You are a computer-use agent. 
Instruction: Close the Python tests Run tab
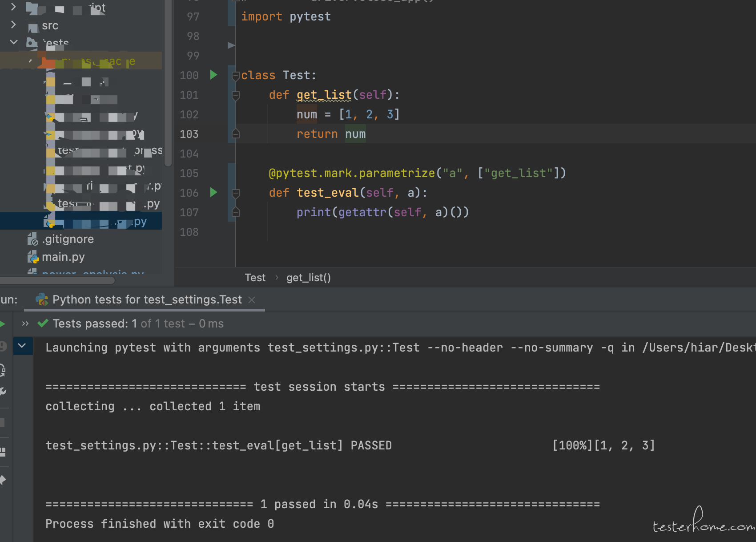pos(252,300)
